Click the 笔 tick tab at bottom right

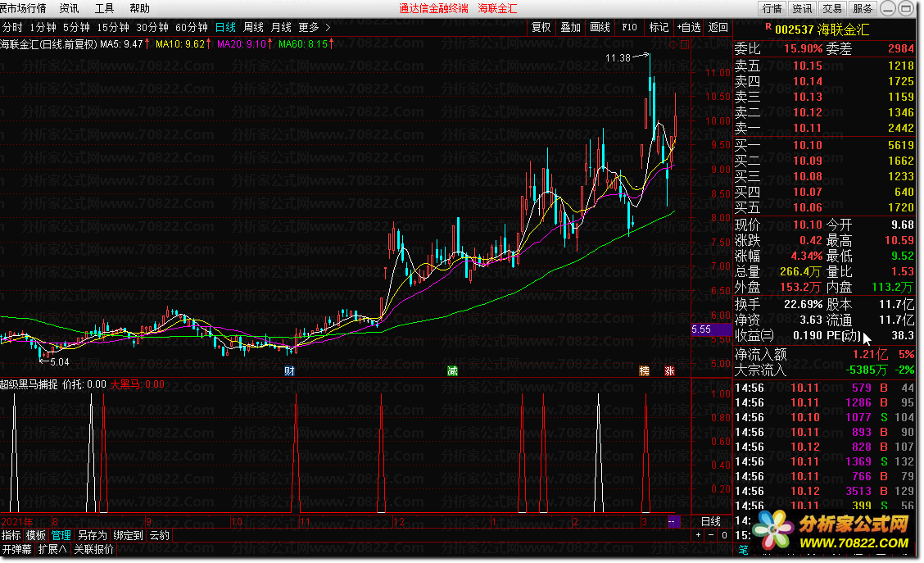tap(744, 549)
